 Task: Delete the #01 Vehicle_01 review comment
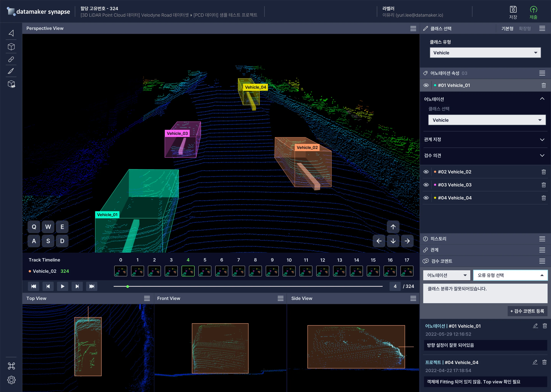(x=545, y=326)
